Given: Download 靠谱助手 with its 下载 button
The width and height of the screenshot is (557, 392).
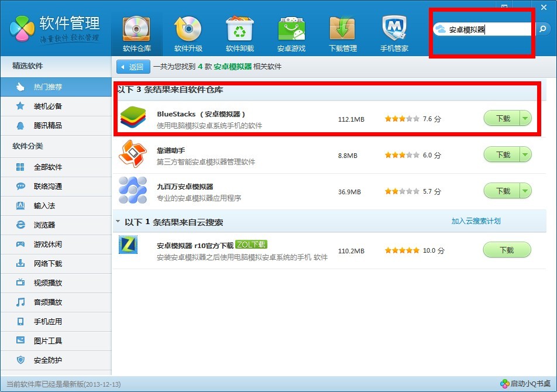Looking at the screenshot, I should (x=502, y=154).
